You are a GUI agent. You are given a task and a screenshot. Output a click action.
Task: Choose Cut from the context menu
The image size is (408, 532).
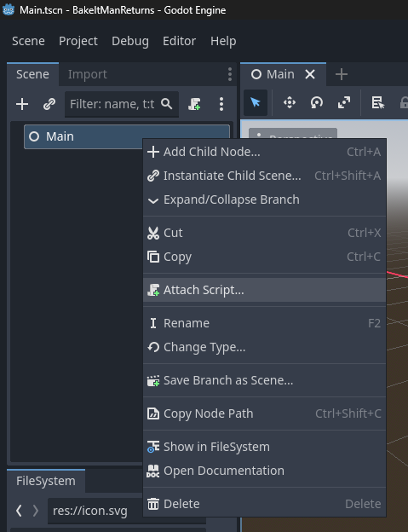265,233
